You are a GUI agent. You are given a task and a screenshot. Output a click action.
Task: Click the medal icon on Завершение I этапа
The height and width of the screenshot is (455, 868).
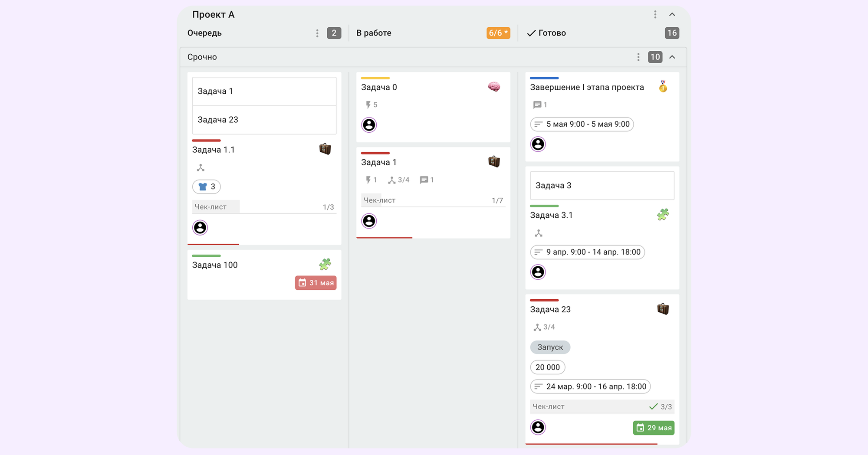pyautogui.click(x=663, y=86)
